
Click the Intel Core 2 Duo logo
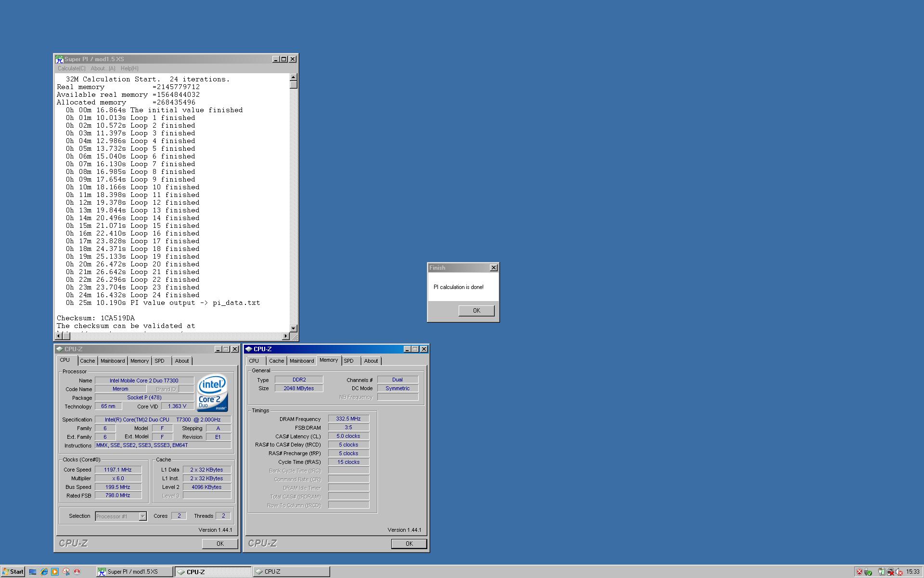pyautogui.click(x=212, y=393)
